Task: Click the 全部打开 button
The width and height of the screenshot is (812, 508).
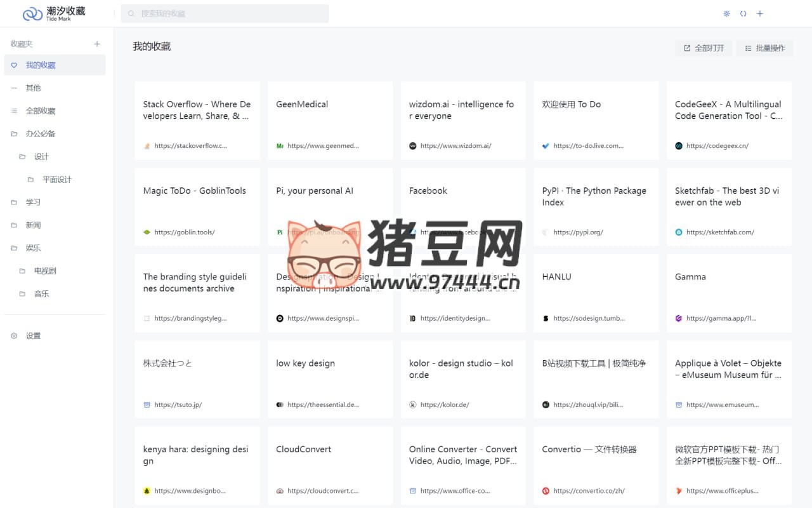Action: [x=703, y=48]
